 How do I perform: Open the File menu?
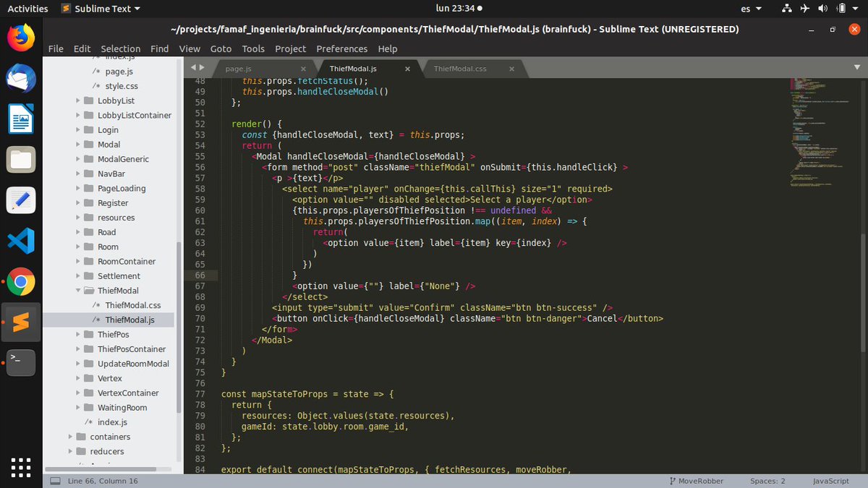pyautogui.click(x=56, y=48)
